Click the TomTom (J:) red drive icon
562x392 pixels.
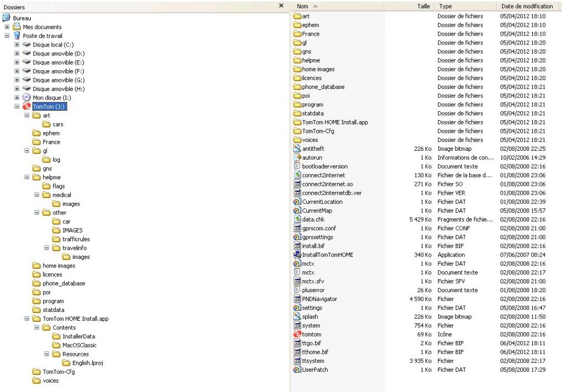click(26, 106)
